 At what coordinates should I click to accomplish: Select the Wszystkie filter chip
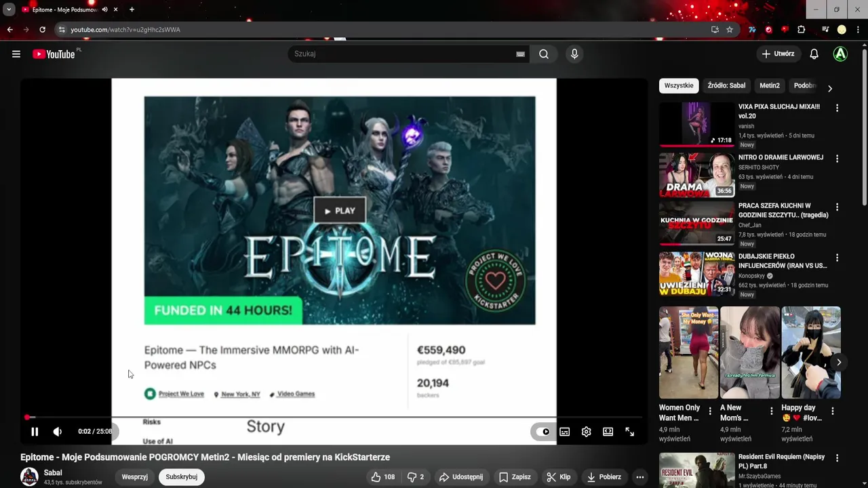[679, 85]
